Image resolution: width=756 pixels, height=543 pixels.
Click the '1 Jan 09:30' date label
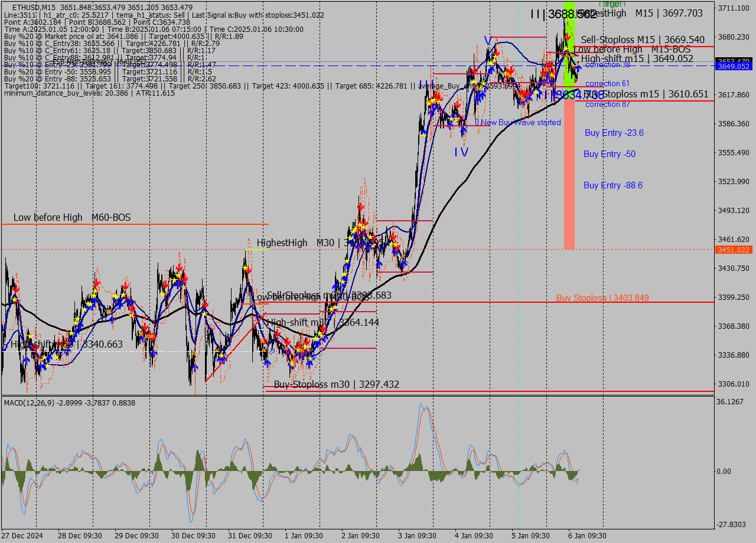[304, 535]
